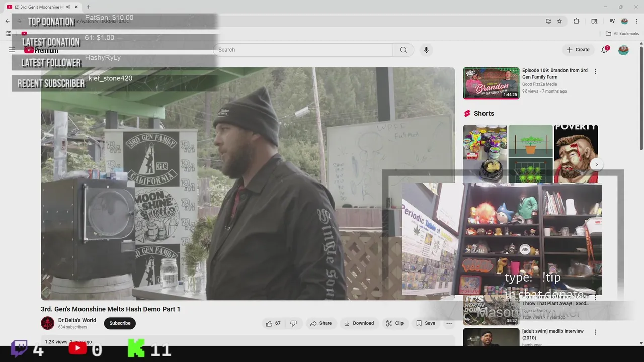
Task: Open the Good PizzZa Media channel name
Action: (x=539, y=84)
